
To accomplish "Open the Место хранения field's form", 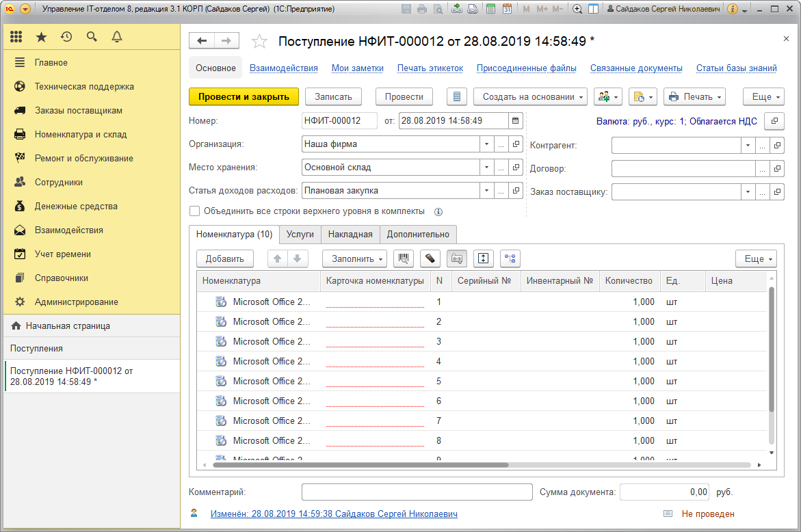I will pyautogui.click(x=516, y=168).
